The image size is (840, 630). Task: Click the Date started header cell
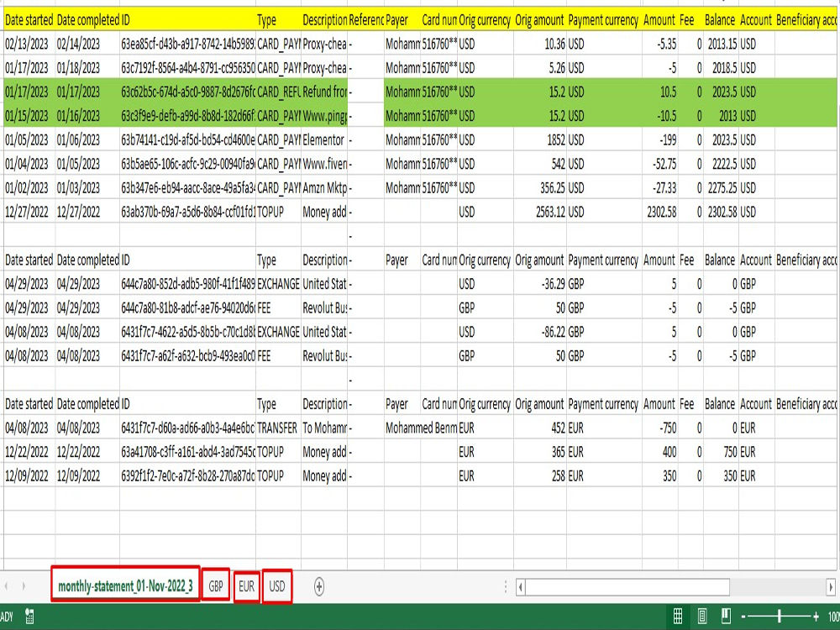(26, 18)
